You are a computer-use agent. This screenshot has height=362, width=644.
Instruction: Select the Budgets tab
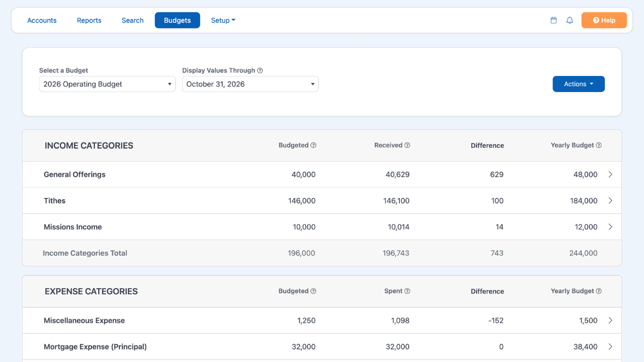click(x=178, y=21)
